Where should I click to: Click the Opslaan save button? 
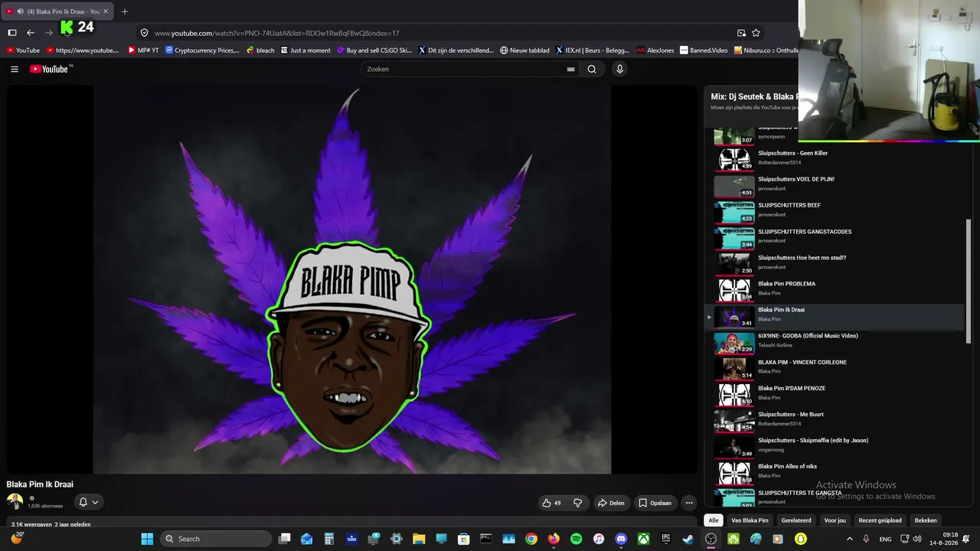(655, 503)
